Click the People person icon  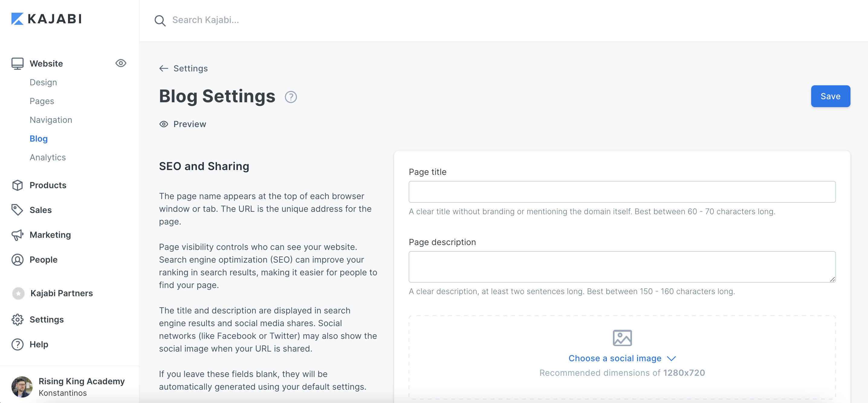[x=18, y=260]
